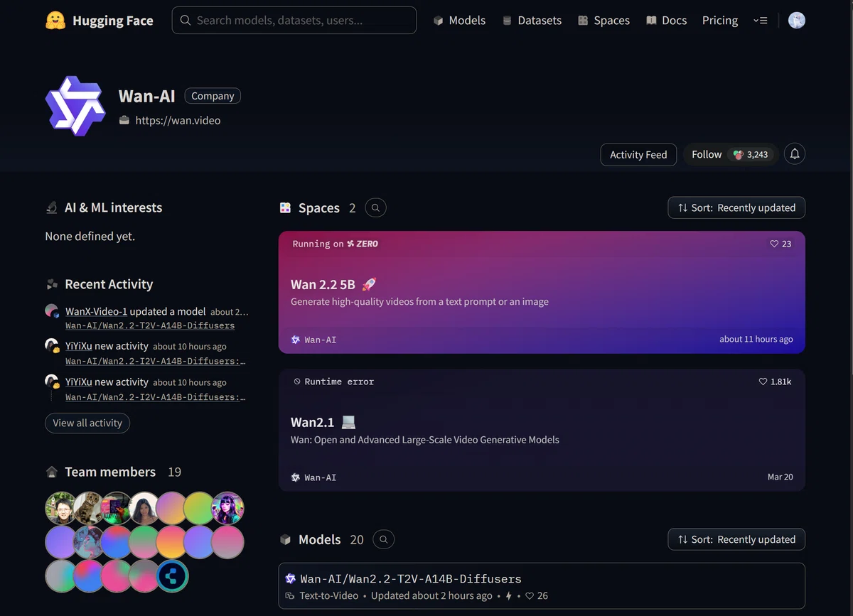Click Wan-AI owner icon on Wan2.1 card
This screenshot has height=616, width=853.
click(x=296, y=477)
